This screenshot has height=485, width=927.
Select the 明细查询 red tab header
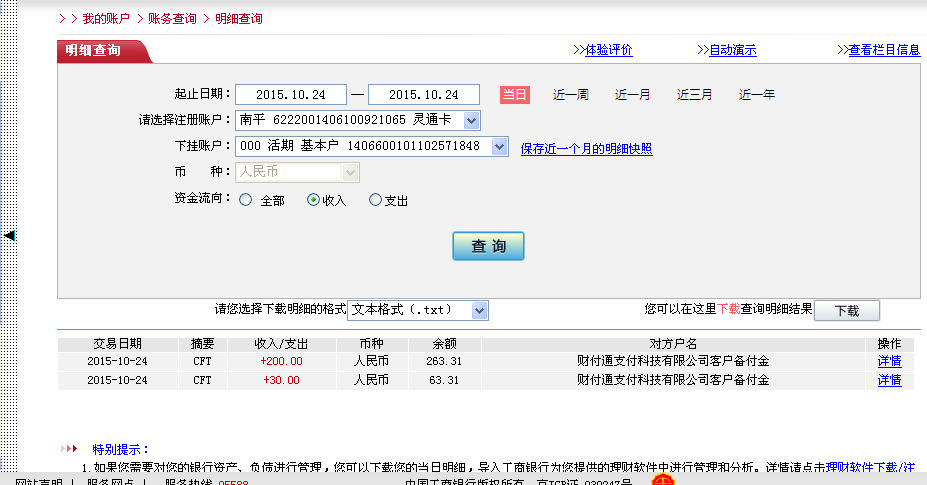point(95,51)
